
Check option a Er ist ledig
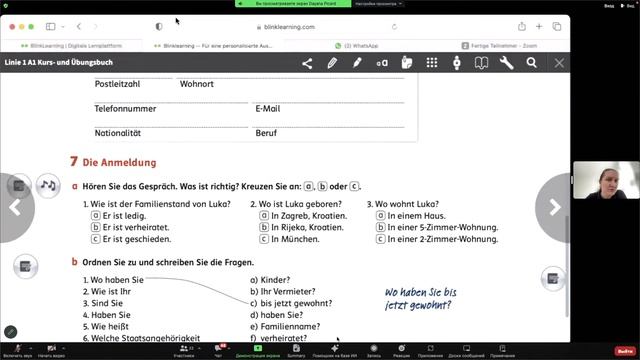(95, 216)
